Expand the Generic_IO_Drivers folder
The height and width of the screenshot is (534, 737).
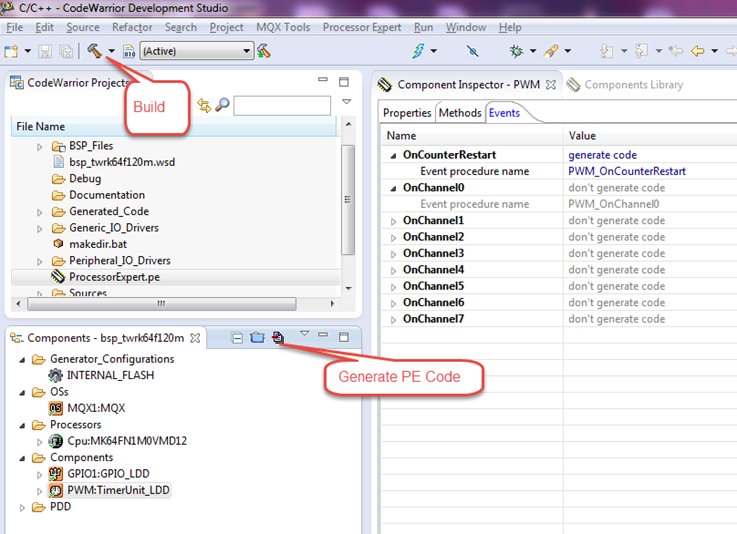[x=40, y=229]
